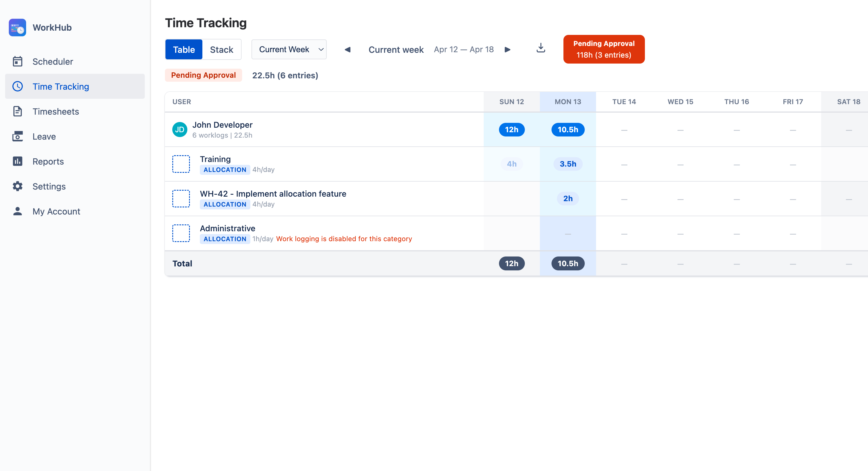Screen dimensions: 868x471
Task: Open Reports via bar chart icon
Action: (x=17, y=161)
